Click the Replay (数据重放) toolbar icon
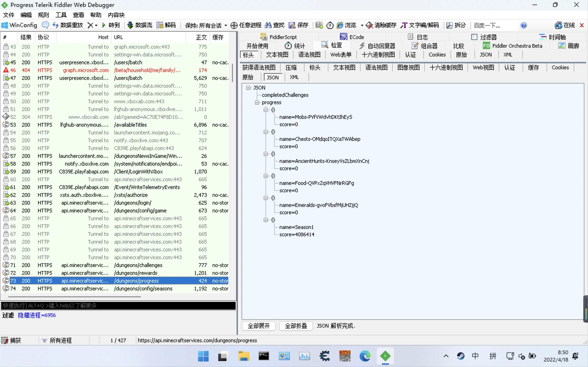The image size is (588, 367). pos(56,25)
